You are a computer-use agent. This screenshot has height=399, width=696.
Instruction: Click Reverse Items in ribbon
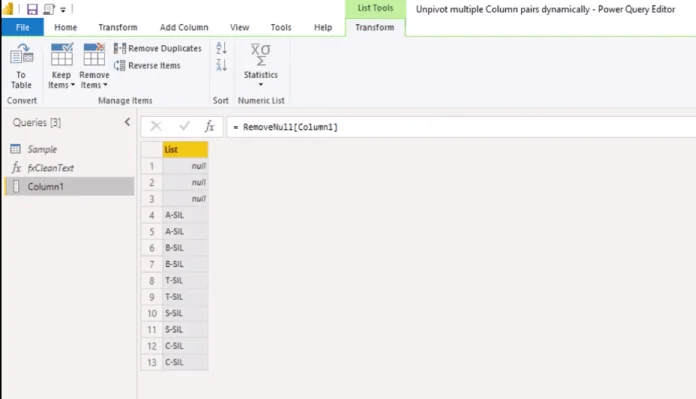click(x=147, y=66)
